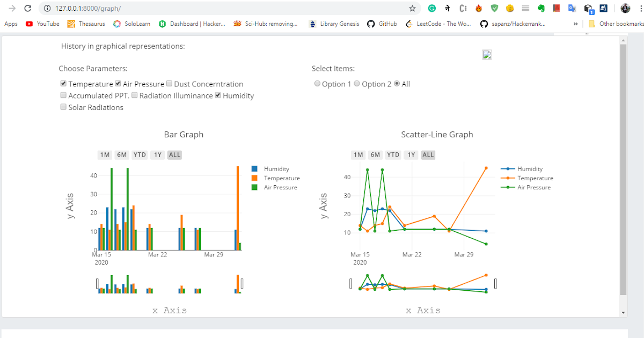
Task: Check the Solar Radiations parameter
Action: pyautogui.click(x=63, y=106)
